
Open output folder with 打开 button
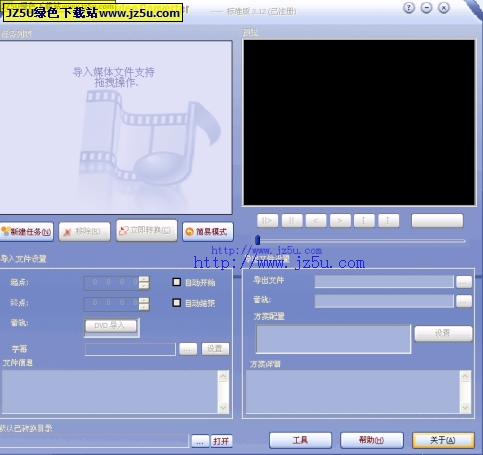coord(221,441)
